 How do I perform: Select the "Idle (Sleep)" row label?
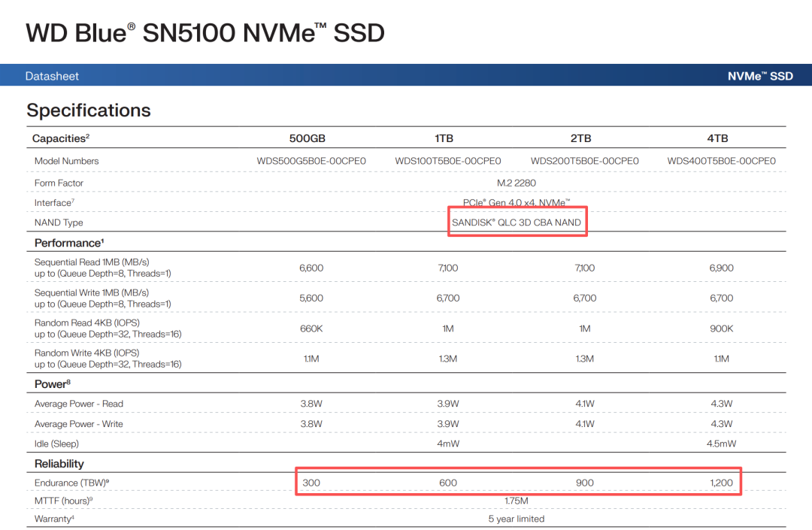point(56,444)
